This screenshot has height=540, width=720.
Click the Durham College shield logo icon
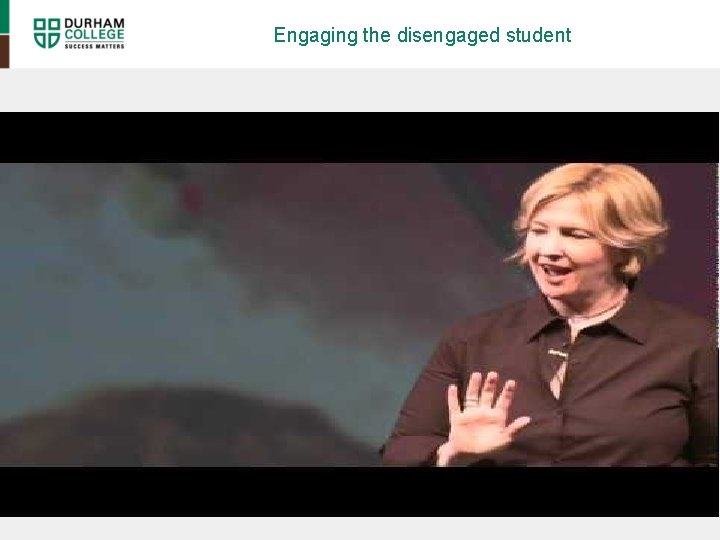(47, 33)
